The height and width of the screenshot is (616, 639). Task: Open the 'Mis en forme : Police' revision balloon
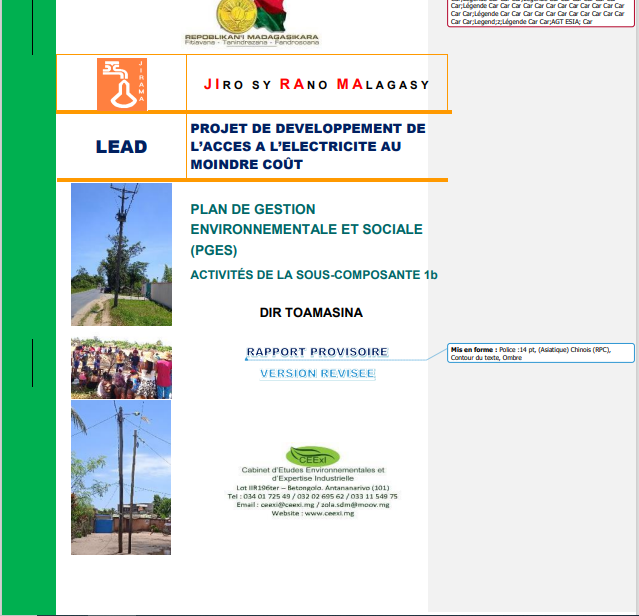(x=541, y=353)
